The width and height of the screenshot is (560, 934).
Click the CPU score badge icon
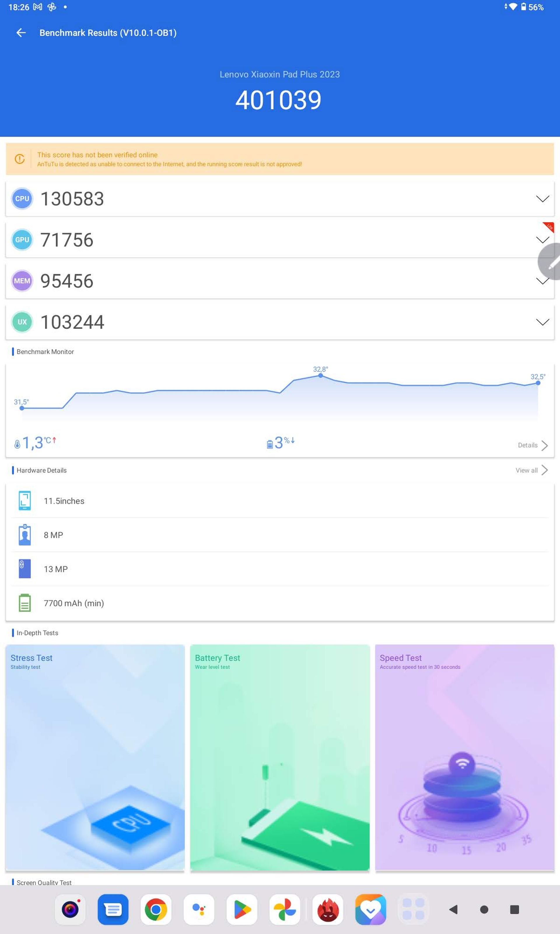tap(22, 198)
